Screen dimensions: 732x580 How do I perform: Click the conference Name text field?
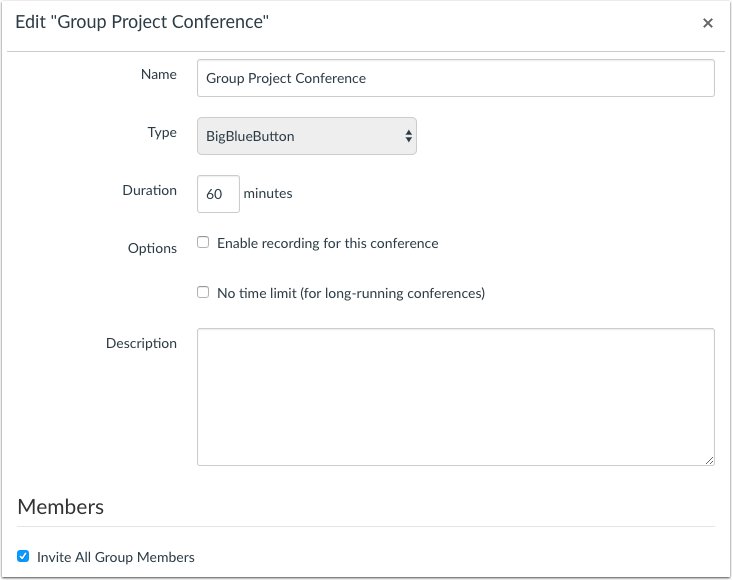(x=456, y=78)
